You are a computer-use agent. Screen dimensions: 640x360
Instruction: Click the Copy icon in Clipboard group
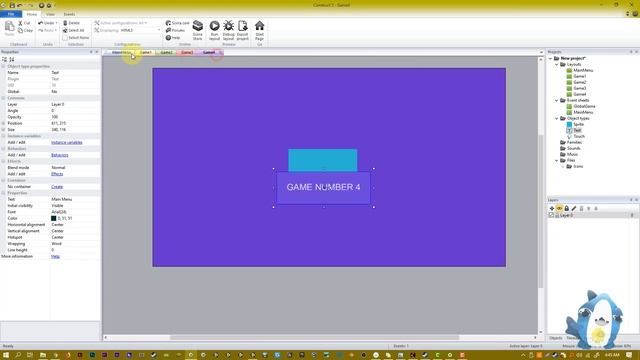pyautogui.click(x=20, y=31)
